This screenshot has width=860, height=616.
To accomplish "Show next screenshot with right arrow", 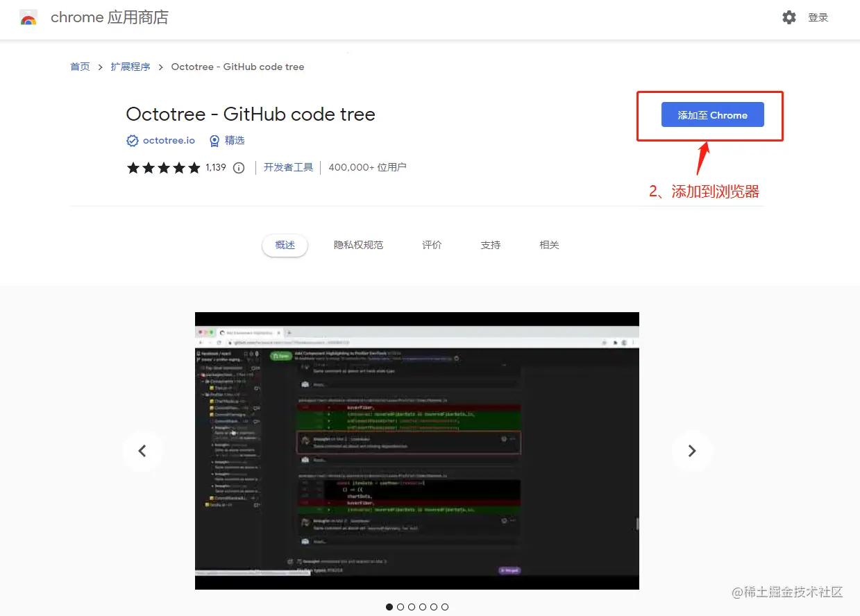I will coord(692,451).
